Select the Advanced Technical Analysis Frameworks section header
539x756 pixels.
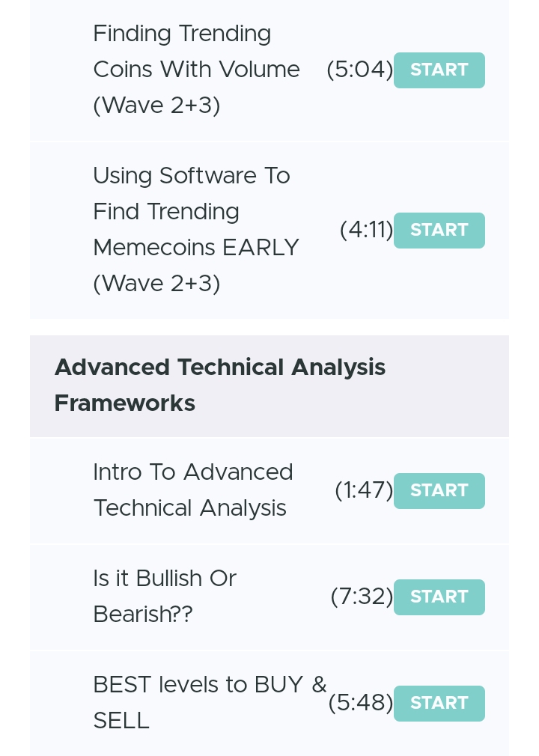tap(269, 385)
